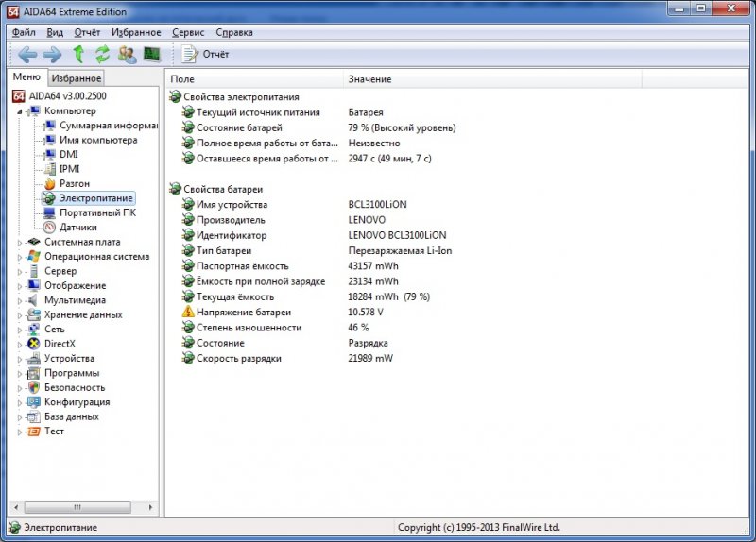
Task: Collapse the Компьютер tree node
Action: pyautogui.click(x=19, y=110)
